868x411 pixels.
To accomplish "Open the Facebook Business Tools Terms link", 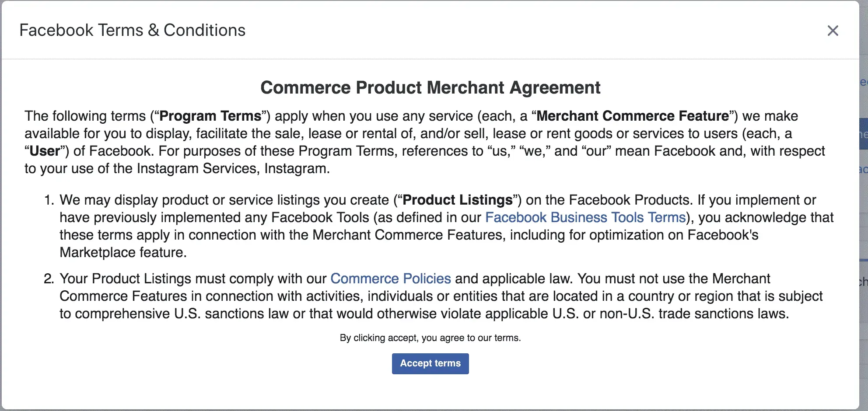I will 585,217.
